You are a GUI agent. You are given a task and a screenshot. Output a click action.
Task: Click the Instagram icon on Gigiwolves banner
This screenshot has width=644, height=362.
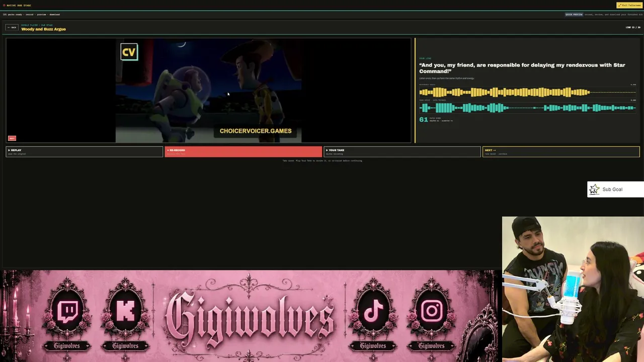432,312
